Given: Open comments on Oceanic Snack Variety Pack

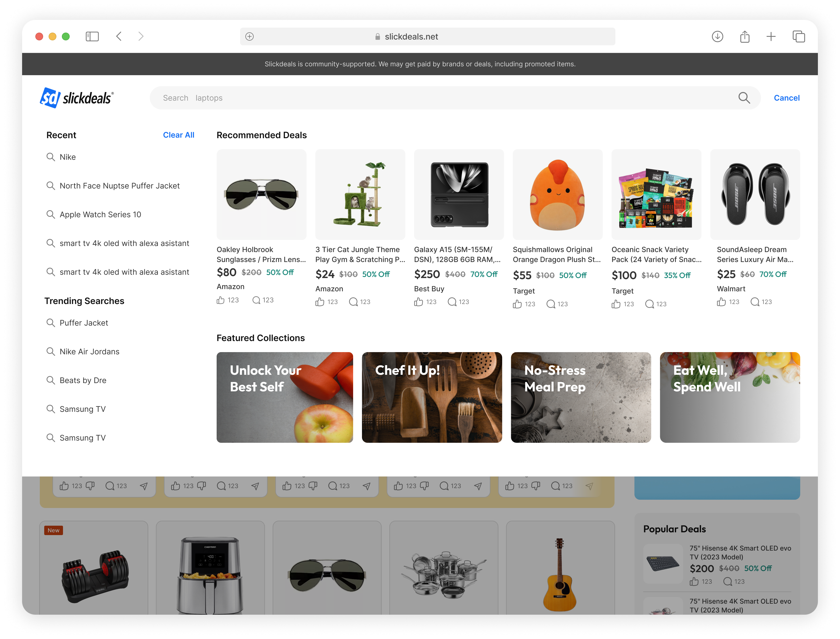Looking at the screenshot, I should pos(650,304).
